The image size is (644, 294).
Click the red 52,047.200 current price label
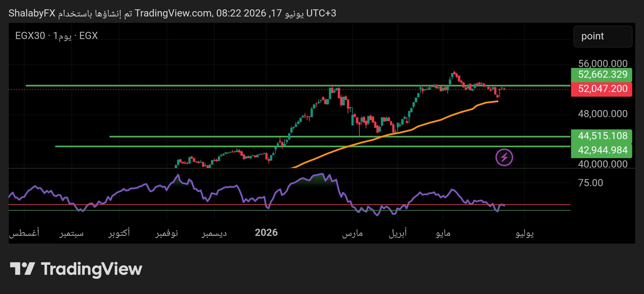601,89
